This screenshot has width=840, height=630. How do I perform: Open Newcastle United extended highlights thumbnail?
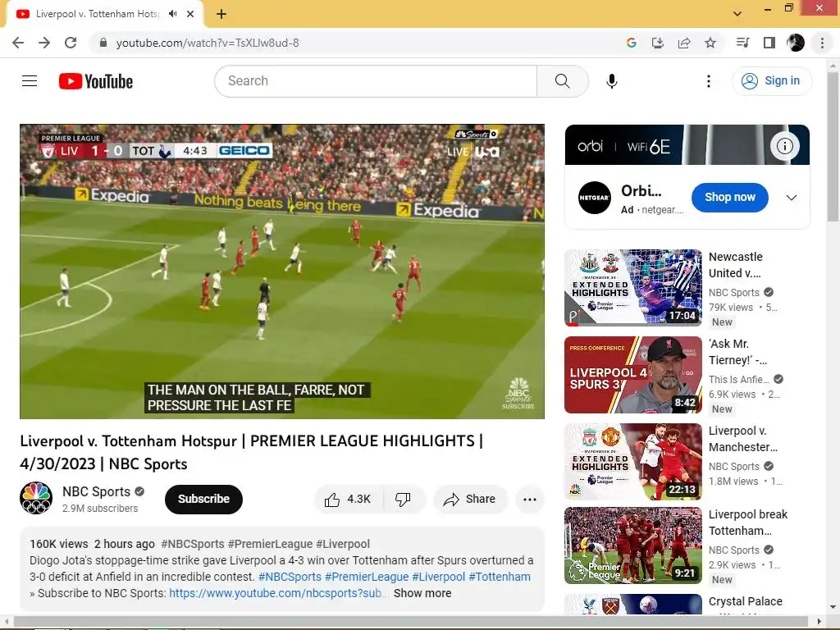(x=632, y=287)
